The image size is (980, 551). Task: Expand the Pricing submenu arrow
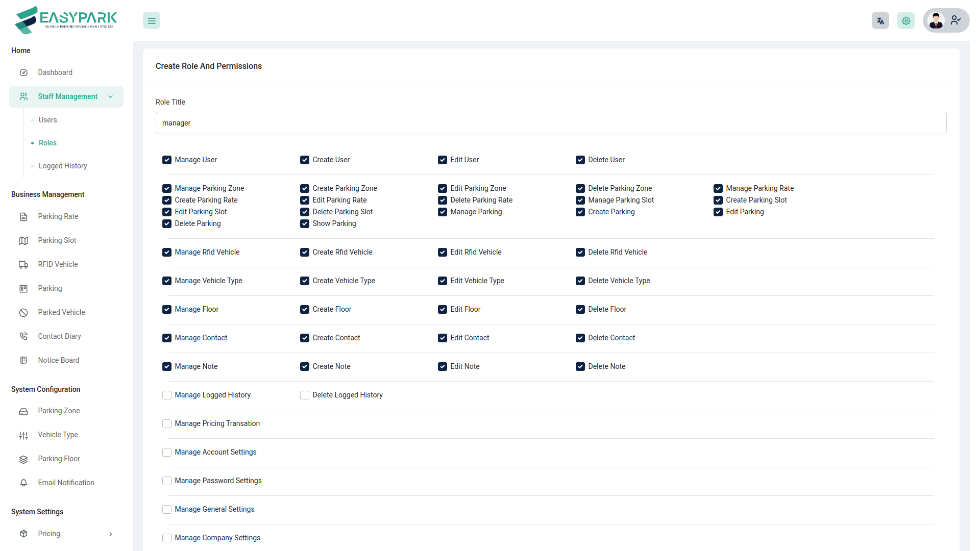pyautogui.click(x=110, y=534)
